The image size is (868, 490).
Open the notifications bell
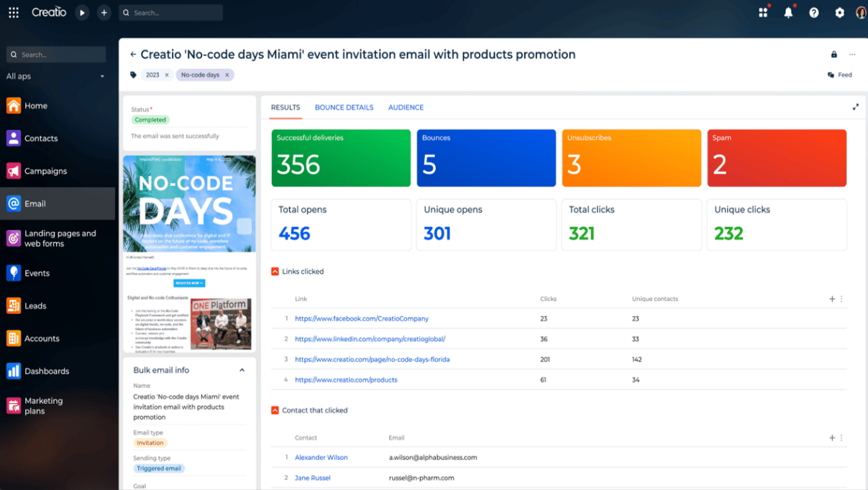[789, 13]
